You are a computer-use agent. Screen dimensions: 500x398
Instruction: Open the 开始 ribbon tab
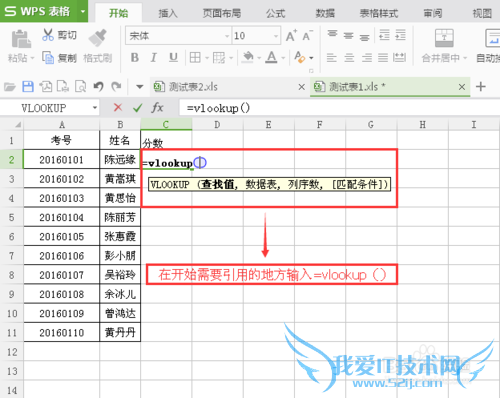point(118,13)
